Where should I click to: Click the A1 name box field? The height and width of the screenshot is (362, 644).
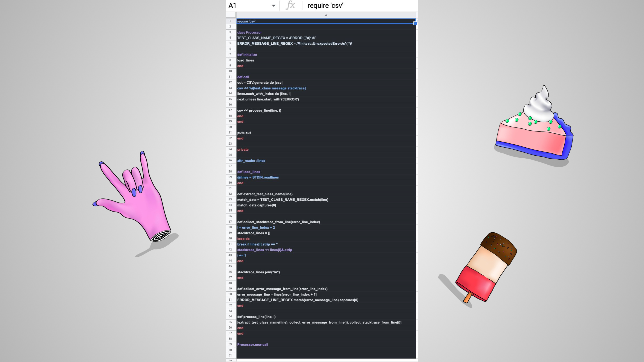pos(252,6)
